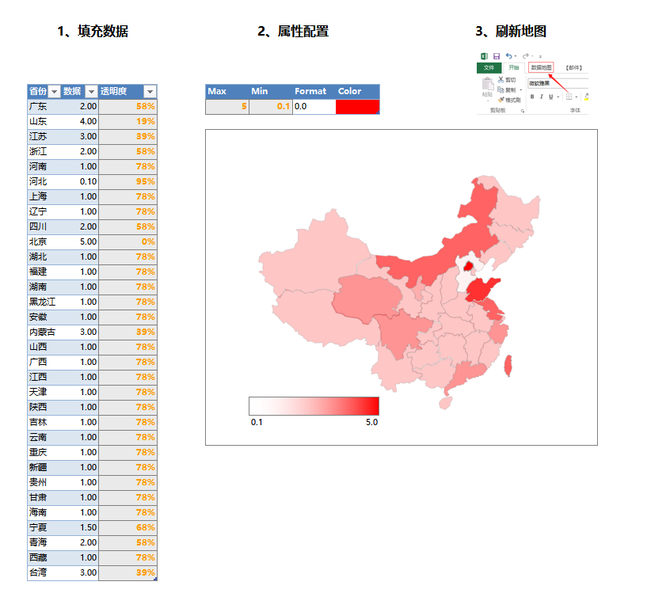Click the Copy (复制) icon
The image size is (670, 612).
500,90
